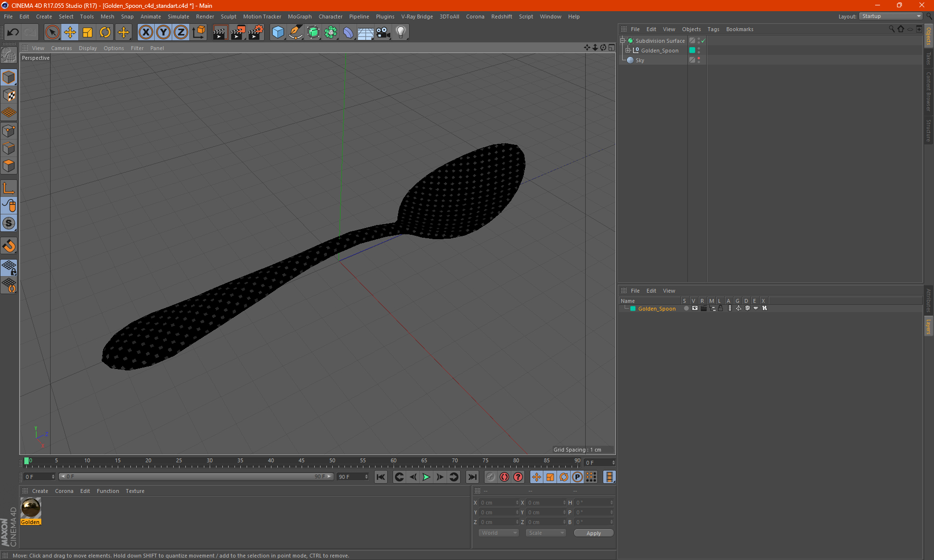Click the Golden_Spoon layer color swatch
The height and width of the screenshot is (560, 934).
[633, 309]
